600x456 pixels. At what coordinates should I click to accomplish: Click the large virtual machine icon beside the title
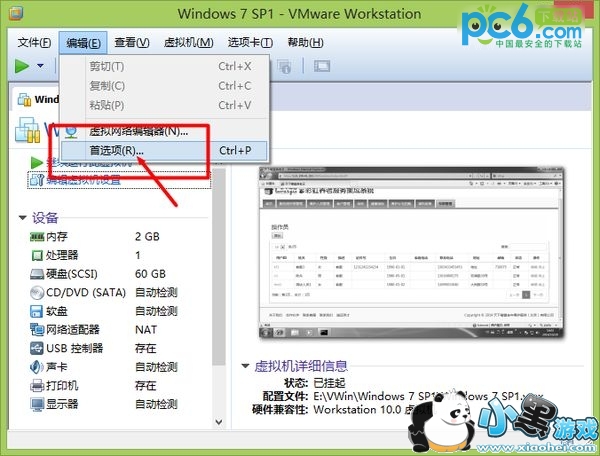(x=27, y=130)
